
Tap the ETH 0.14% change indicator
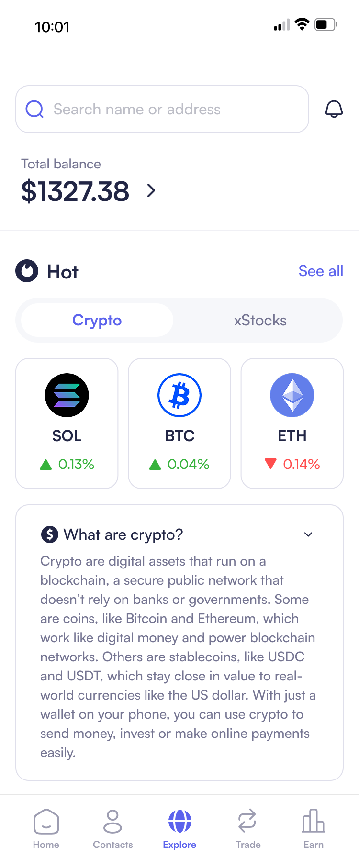292,464
